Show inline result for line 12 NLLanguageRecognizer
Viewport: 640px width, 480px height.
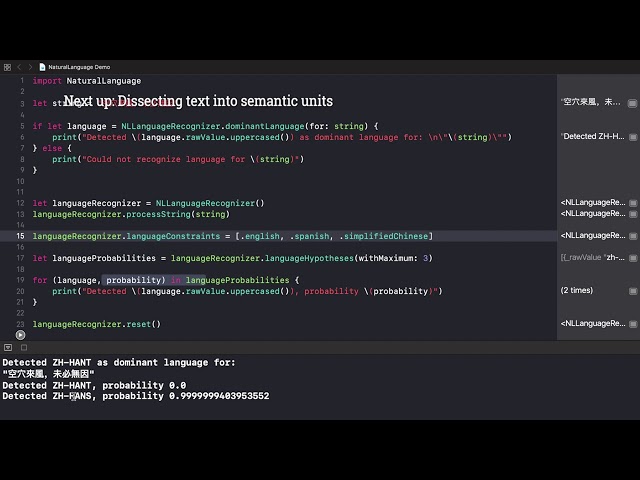633,203
